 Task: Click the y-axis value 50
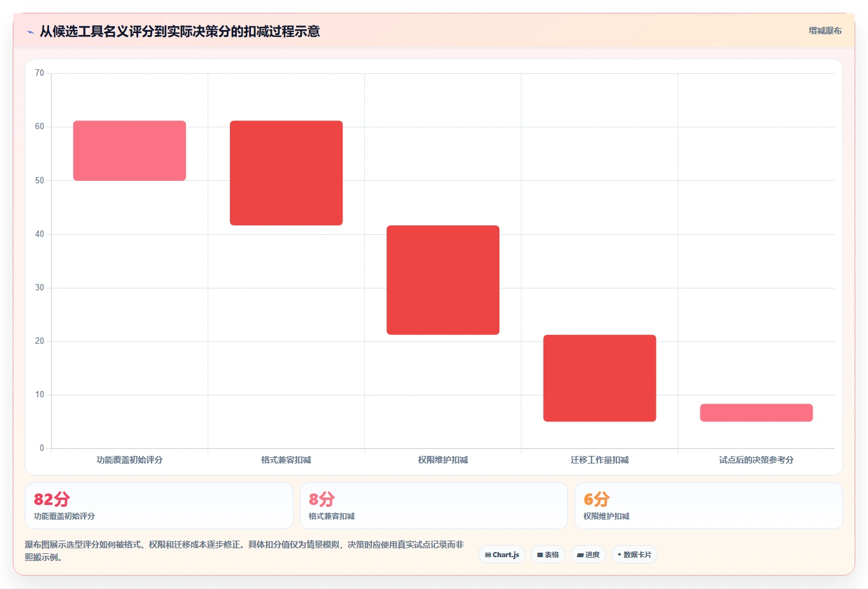pos(39,181)
